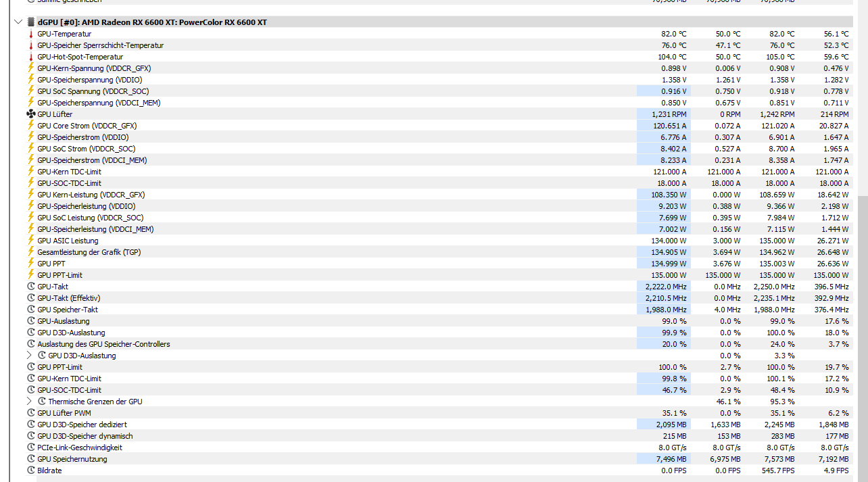Screen dimensions: 868x482
Task: Click lightning icon of GPU-Speicherspannung (VDDIO)
Action: [x=30, y=80]
